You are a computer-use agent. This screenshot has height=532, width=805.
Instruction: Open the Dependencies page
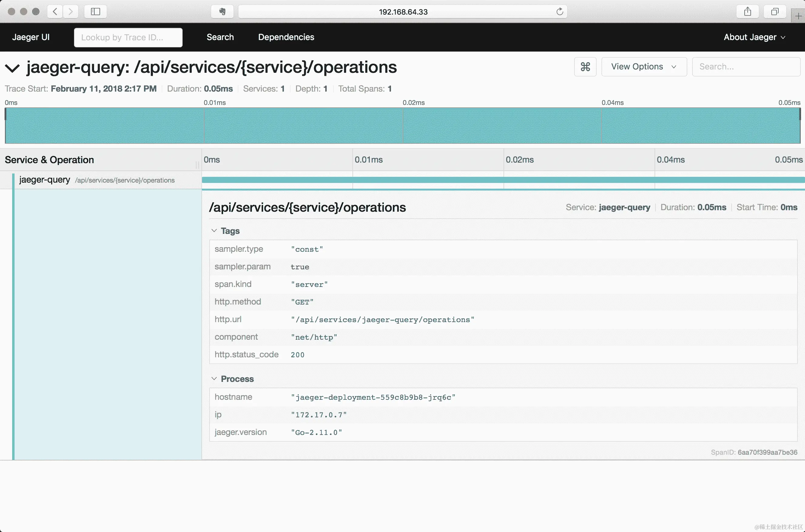pos(286,37)
